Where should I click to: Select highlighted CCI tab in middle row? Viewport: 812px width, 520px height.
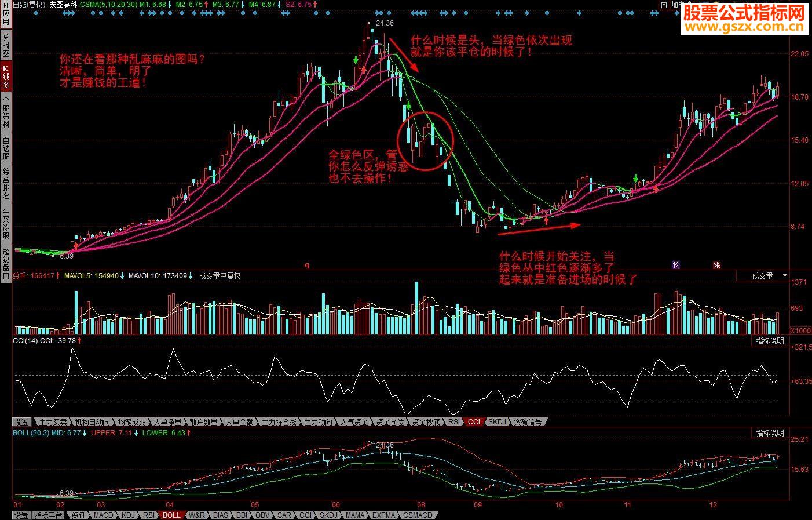click(x=474, y=422)
